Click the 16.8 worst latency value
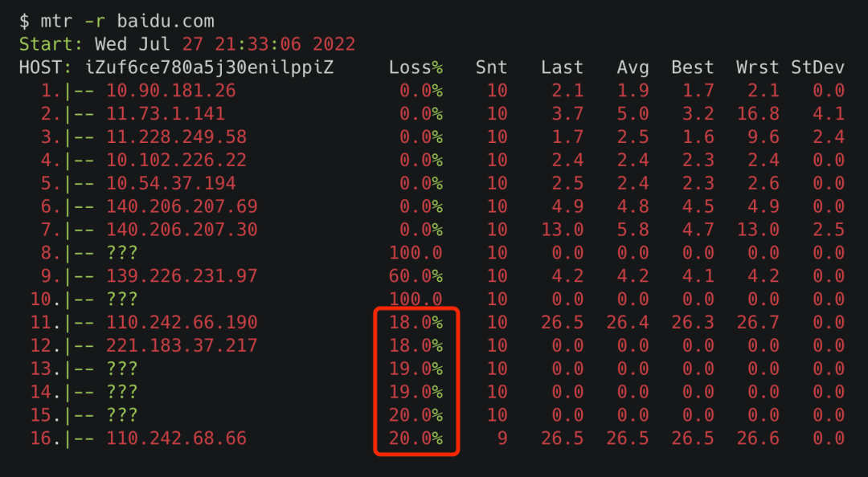 (757, 114)
